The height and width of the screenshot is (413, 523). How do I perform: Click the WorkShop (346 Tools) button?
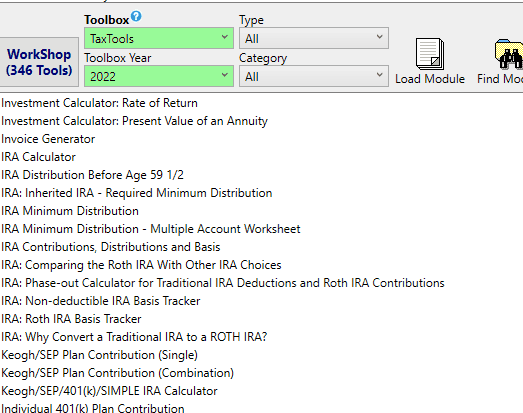point(39,62)
